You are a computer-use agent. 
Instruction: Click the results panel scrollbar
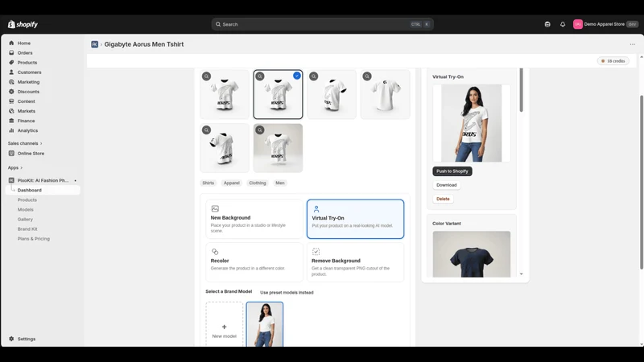point(521,90)
